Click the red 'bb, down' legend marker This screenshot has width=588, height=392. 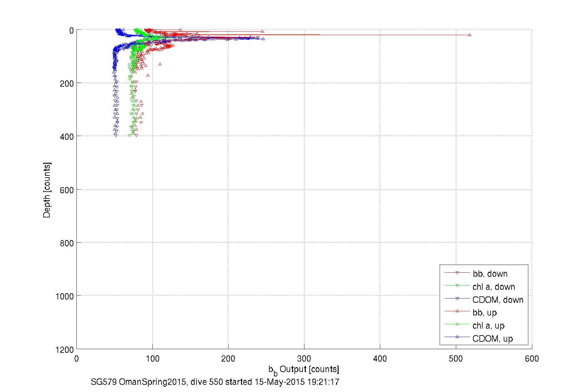pos(457,273)
